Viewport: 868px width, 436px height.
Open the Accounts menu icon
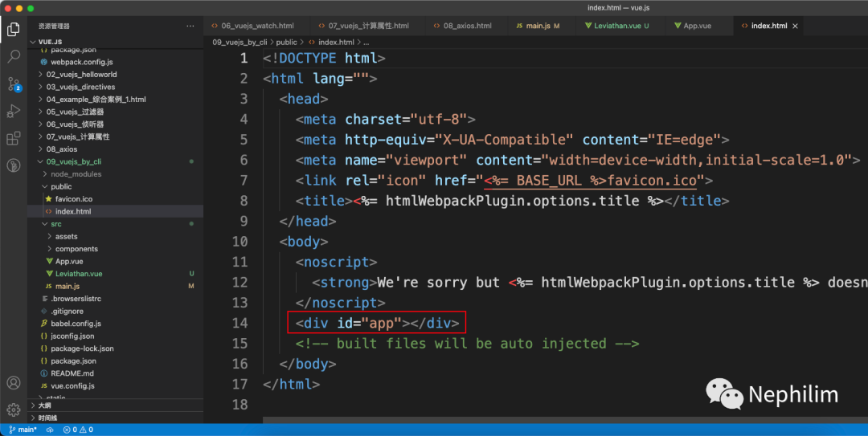14,383
